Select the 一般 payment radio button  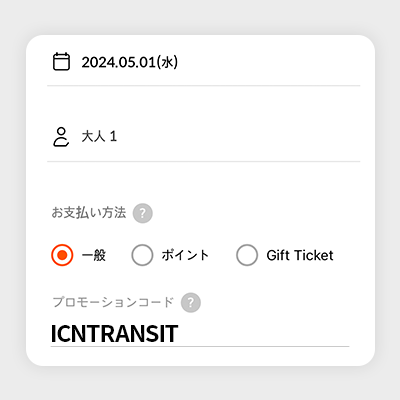click(x=62, y=255)
